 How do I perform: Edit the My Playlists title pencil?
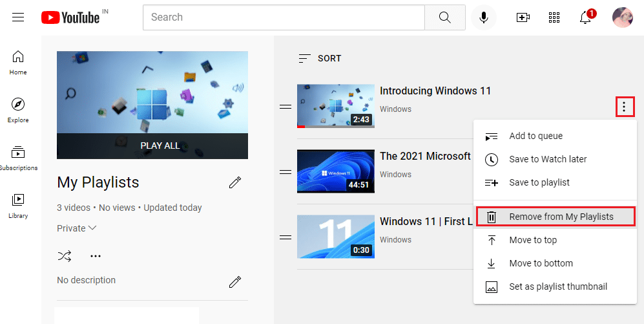point(235,182)
